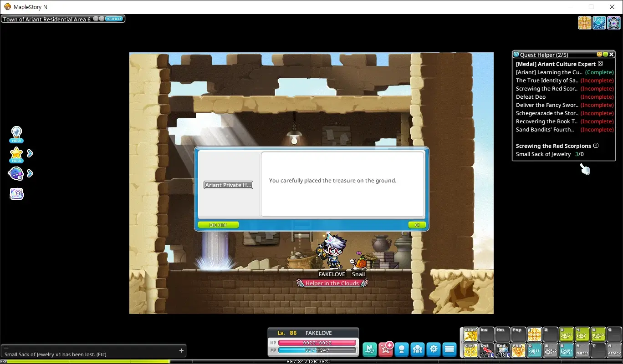Click the MP bar

[317, 350]
